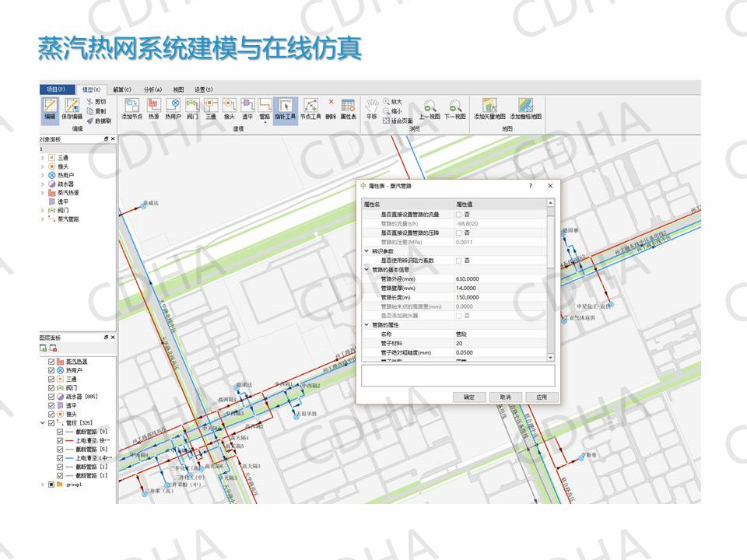Click the help question mark in 属性表 dialog

tap(530, 186)
